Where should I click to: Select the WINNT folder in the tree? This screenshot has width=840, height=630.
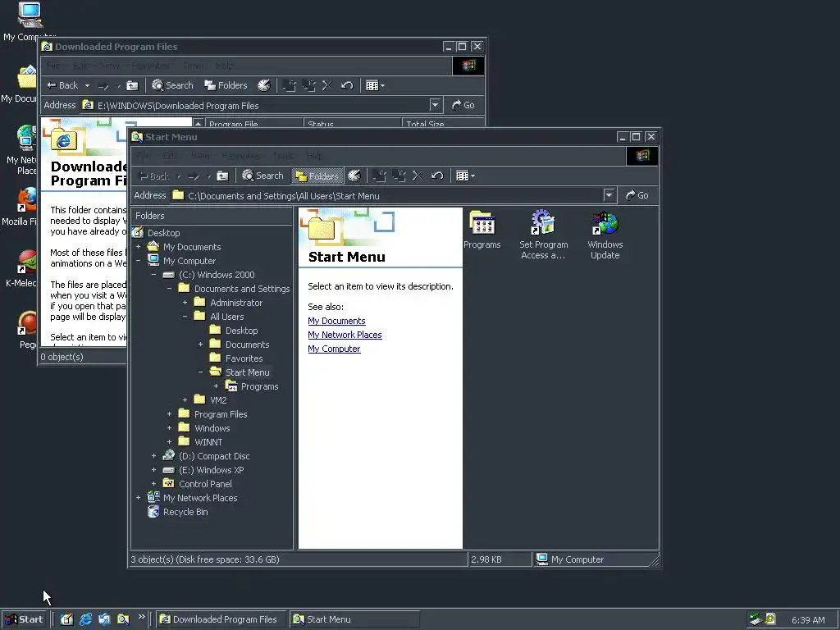point(208,442)
